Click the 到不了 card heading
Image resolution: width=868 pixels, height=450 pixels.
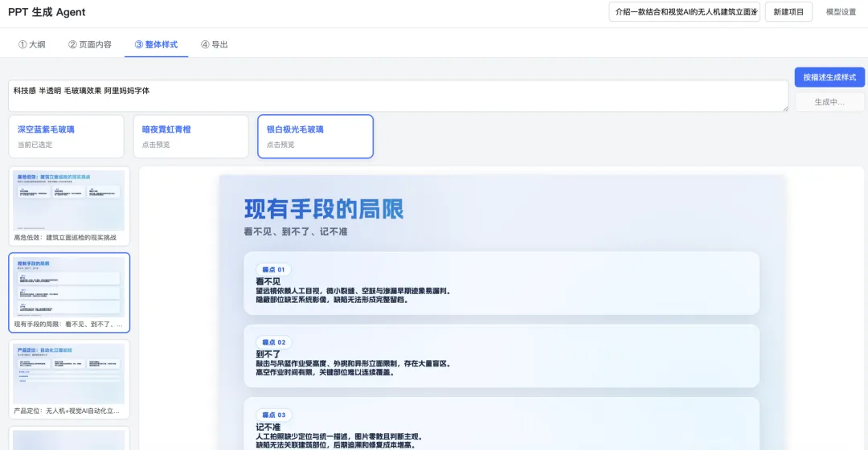[268, 354]
